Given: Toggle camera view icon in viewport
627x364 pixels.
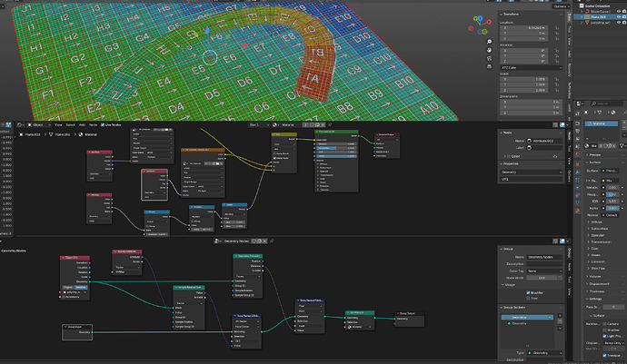Looking at the screenshot, I should click(x=489, y=58).
